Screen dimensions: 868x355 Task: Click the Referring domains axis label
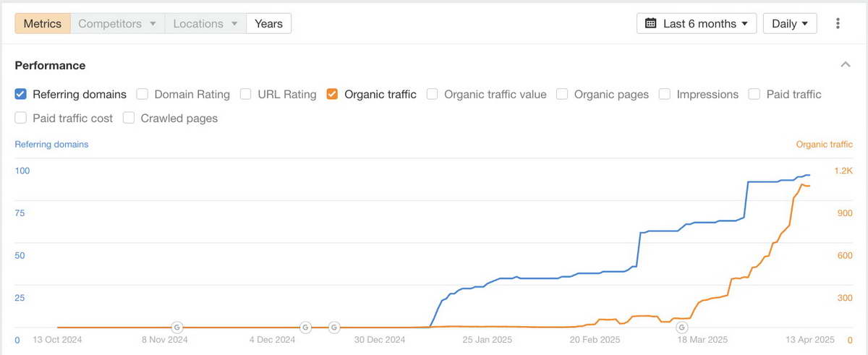[x=51, y=145]
